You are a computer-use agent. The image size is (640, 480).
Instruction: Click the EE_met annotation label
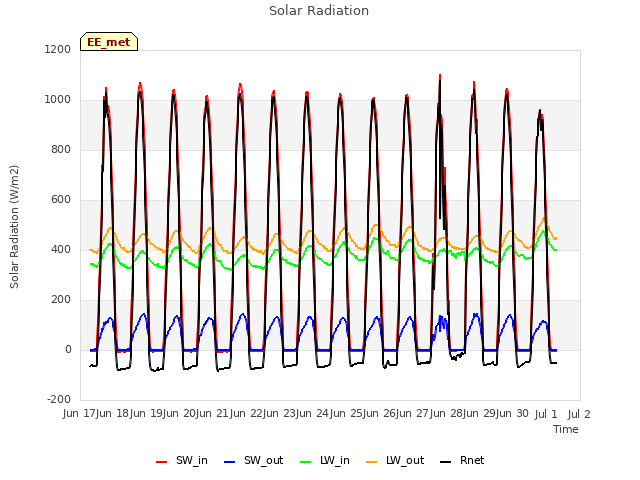[x=109, y=42]
